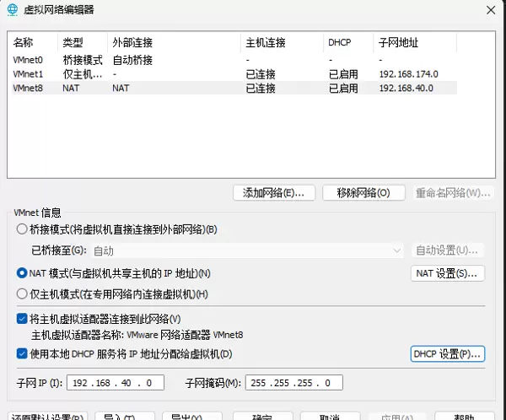
Task: Click the 子网掩码 input field
Action: 293,383
